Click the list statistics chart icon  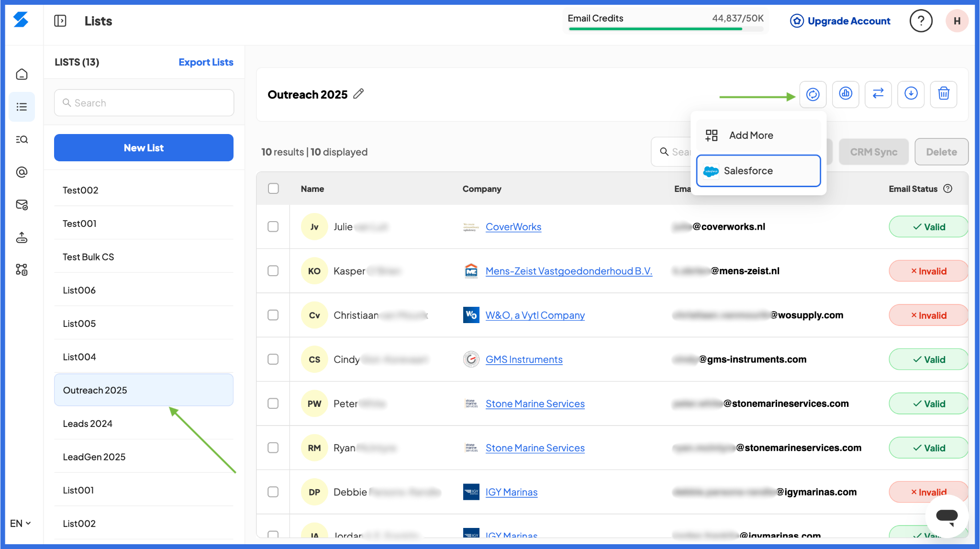(846, 94)
